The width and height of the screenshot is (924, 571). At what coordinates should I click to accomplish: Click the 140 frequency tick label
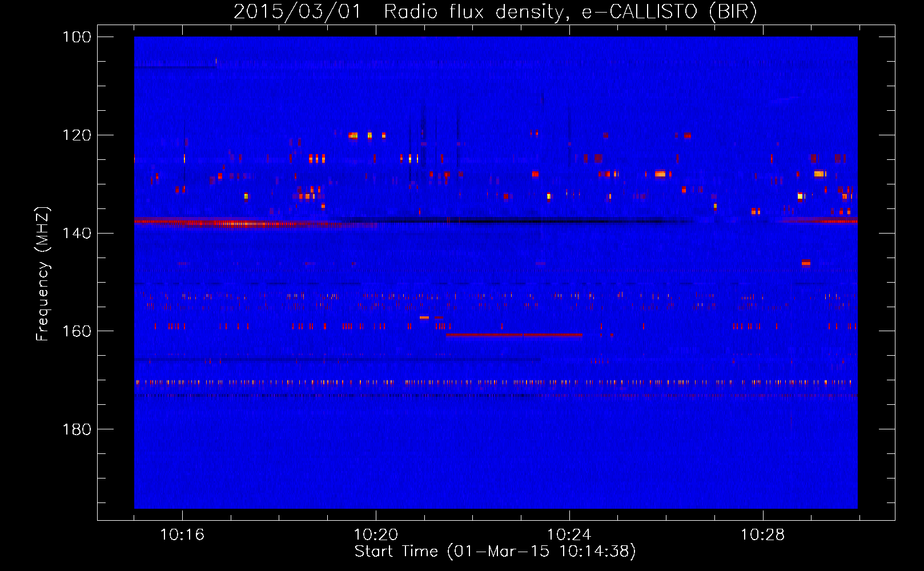click(77, 233)
